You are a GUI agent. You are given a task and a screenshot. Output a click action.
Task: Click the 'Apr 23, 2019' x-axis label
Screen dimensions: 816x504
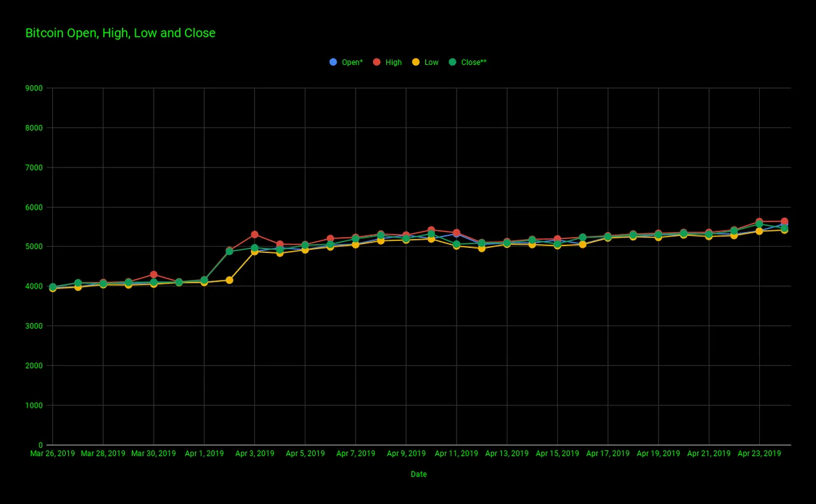pyautogui.click(x=759, y=454)
